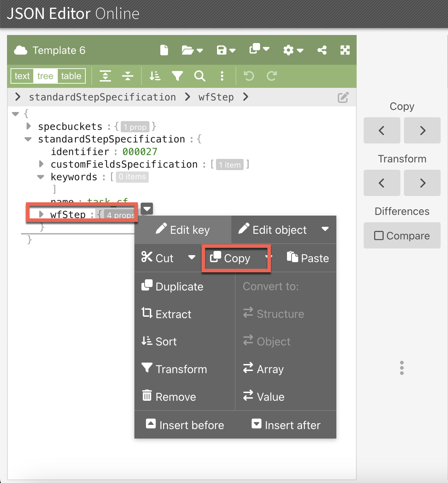This screenshot has height=483, width=448.
Task: Click Copy to right panel arrow
Action: (422, 131)
